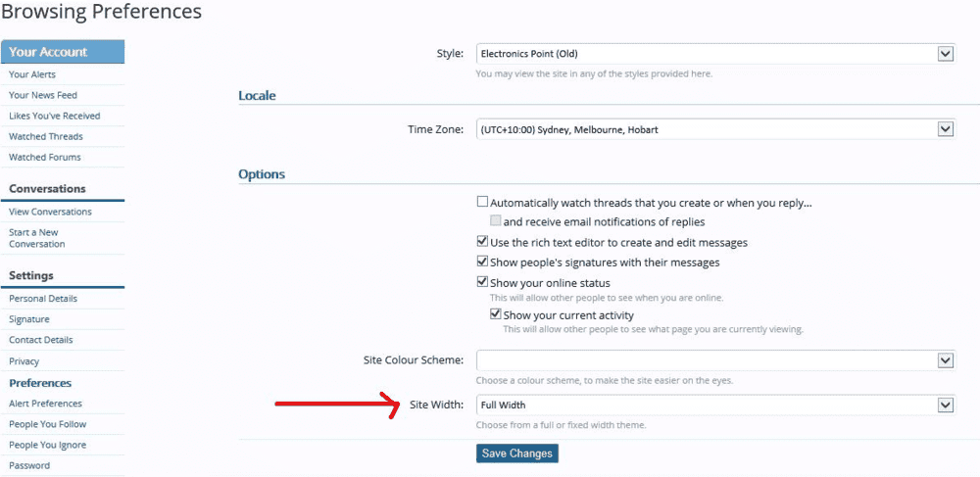Go to Signature settings
The width and height of the screenshot is (980, 477).
point(29,319)
